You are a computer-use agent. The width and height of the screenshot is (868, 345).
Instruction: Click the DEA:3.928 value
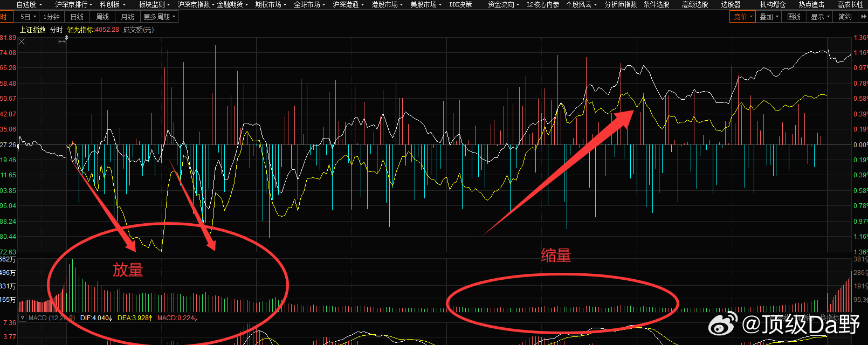coord(135,318)
